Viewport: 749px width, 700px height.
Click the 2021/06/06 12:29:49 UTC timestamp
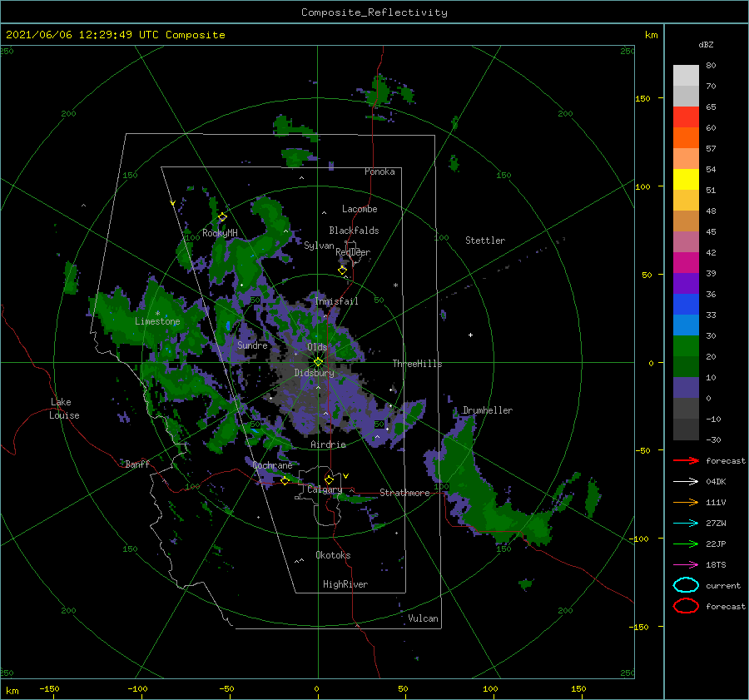[x=115, y=35]
